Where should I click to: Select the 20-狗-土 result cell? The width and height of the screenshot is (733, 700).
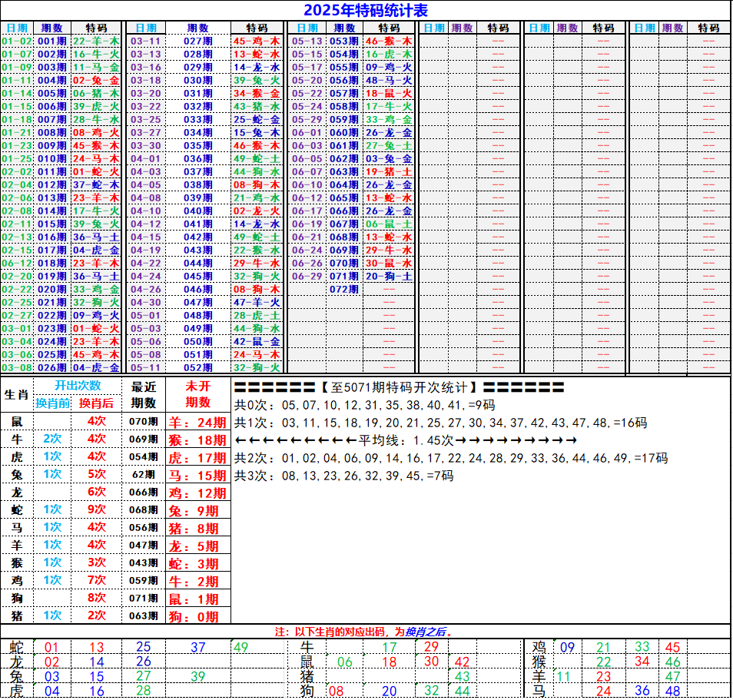coord(389,276)
